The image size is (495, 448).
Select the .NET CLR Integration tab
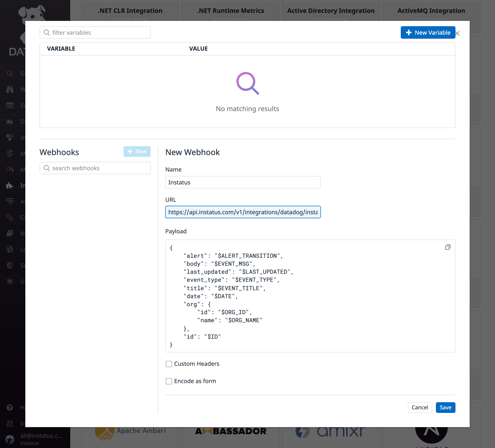[128, 10]
